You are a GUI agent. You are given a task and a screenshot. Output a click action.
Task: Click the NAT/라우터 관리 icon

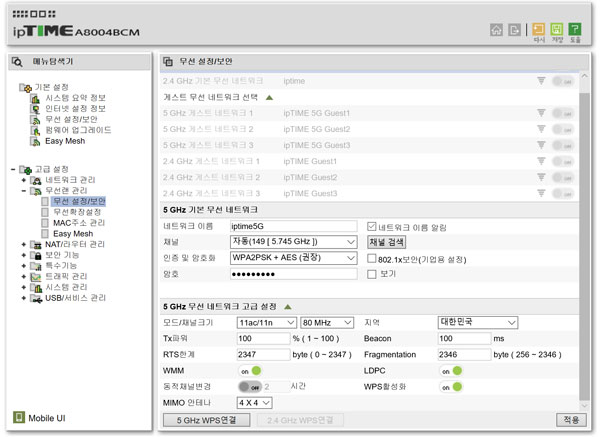pyautogui.click(x=36, y=245)
